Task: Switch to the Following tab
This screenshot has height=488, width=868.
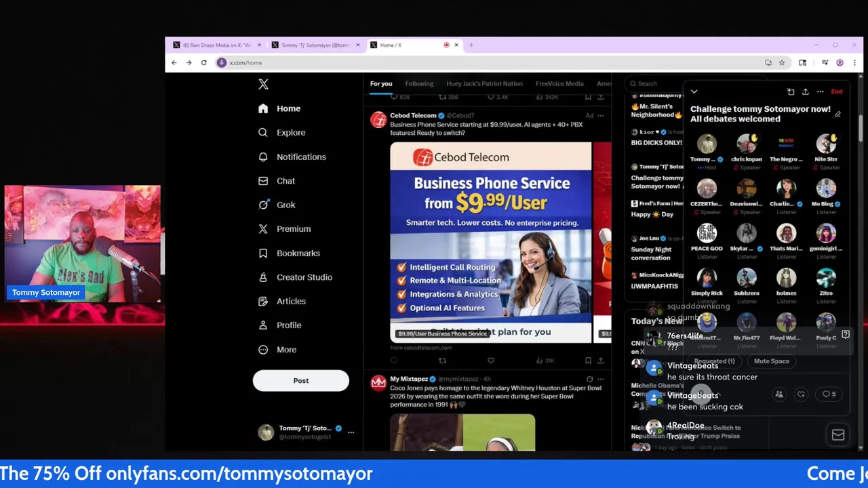Action: pos(419,83)
